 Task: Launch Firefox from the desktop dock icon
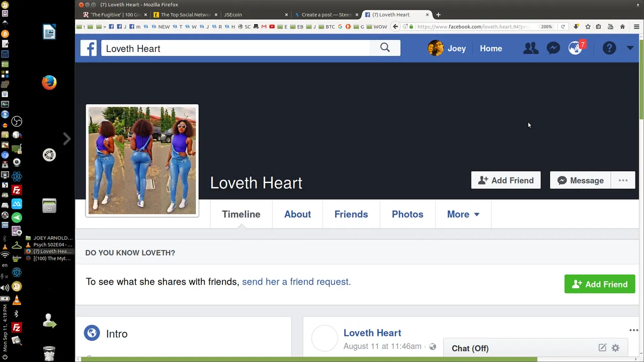[49, 82]
